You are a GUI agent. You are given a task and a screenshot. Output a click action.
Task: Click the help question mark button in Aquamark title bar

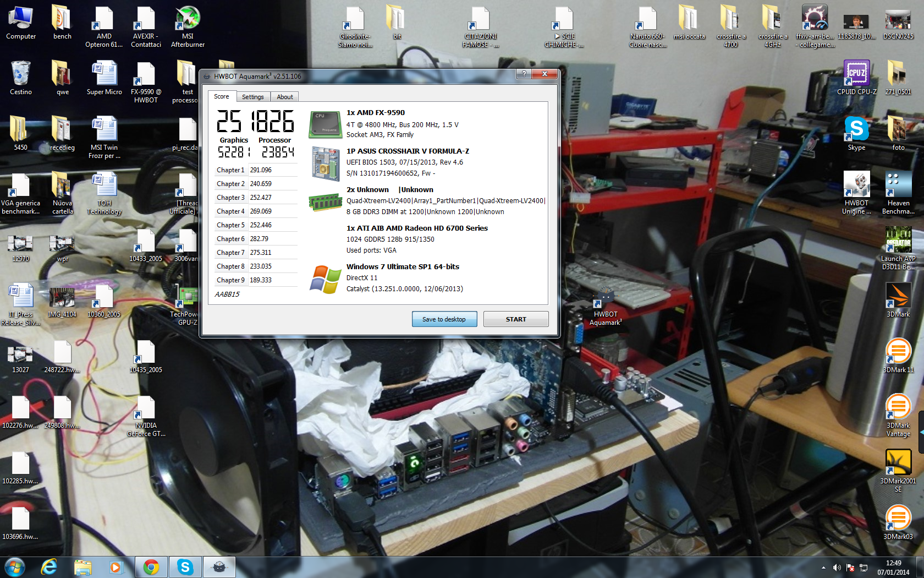(x=524, y=74)
